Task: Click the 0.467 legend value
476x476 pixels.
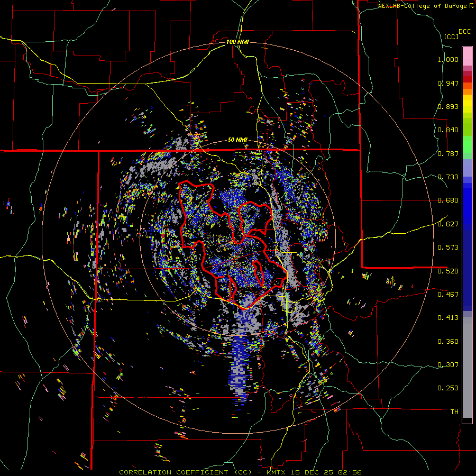Action: point(448,295)
